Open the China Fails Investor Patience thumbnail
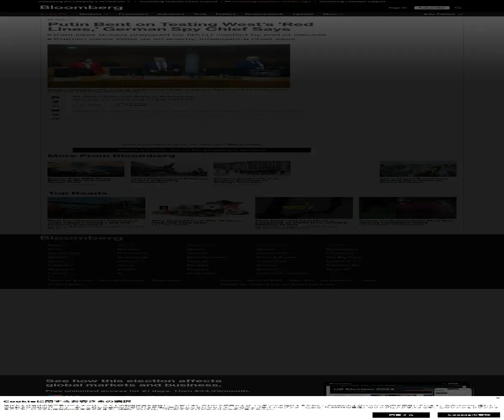 (x=169, y=168)
